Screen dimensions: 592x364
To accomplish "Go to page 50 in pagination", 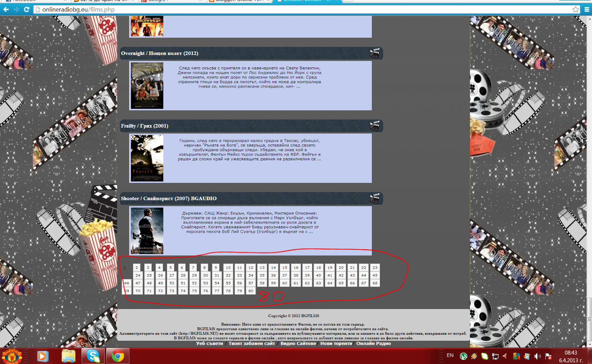I will pyautogui.click(x=172, y=283).
